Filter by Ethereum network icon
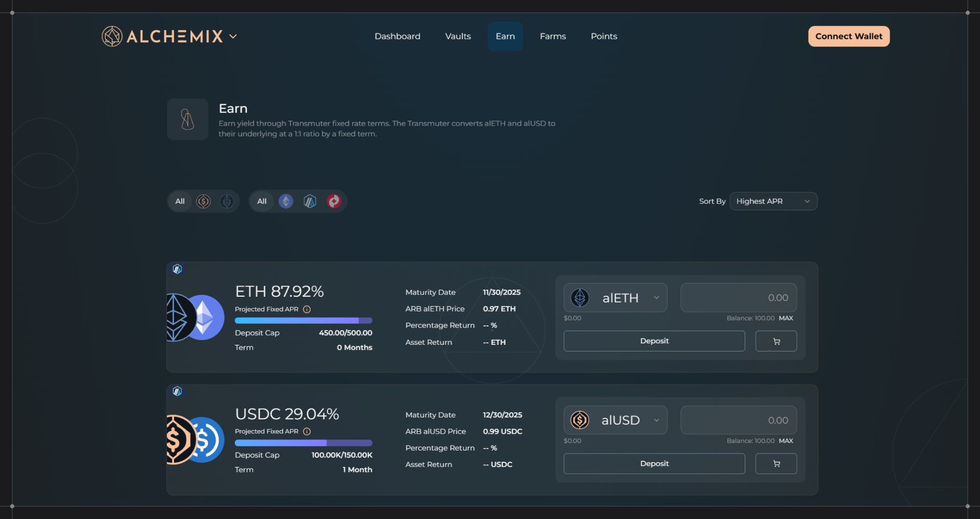Viewport: 980px width, 519px height. [x=286, y=201]
